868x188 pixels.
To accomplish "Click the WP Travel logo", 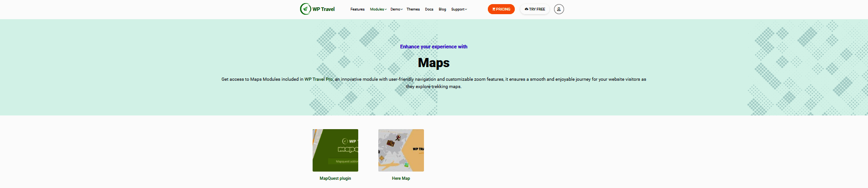I will (318, 9).
